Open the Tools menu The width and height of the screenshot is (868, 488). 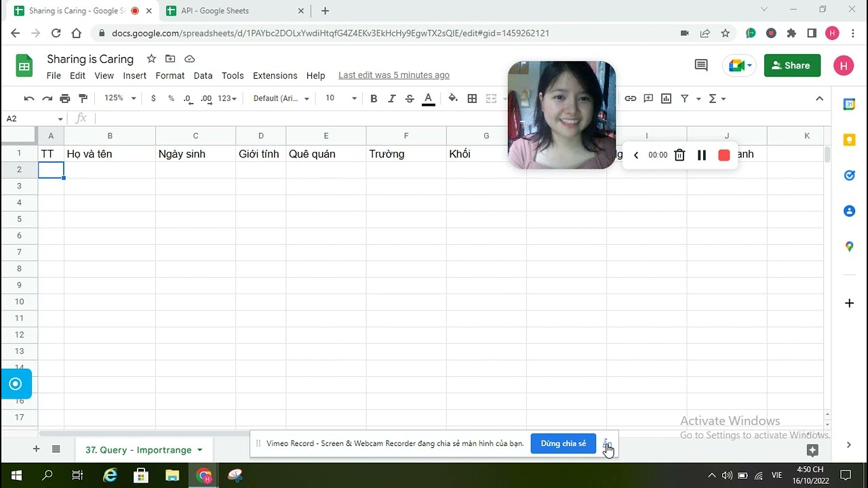pos(233,75)
